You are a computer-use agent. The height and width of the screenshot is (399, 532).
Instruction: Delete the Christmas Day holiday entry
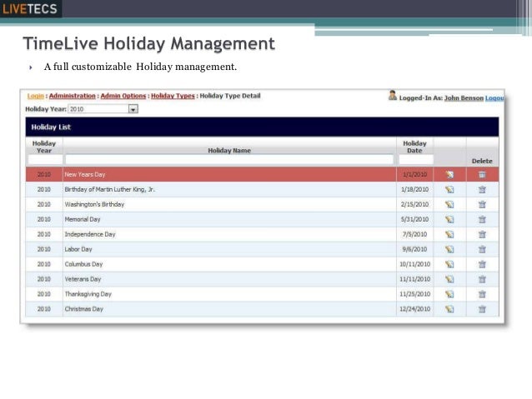point(482,309)
